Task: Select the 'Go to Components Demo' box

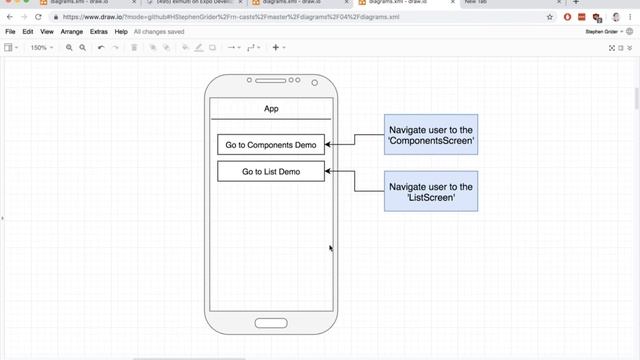Action: 271,144
